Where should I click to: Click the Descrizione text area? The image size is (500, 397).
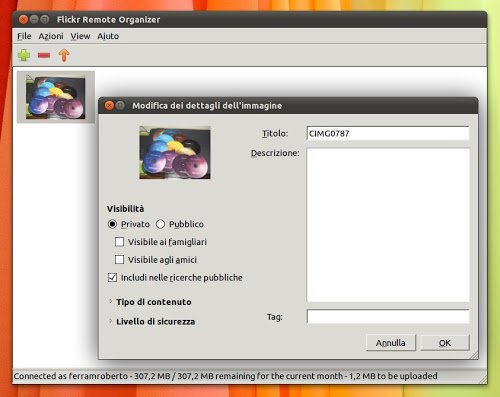(x=388, y=225)
